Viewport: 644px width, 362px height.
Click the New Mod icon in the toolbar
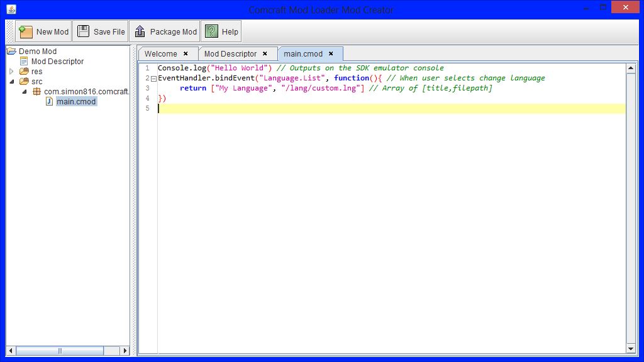pos(25,31)
